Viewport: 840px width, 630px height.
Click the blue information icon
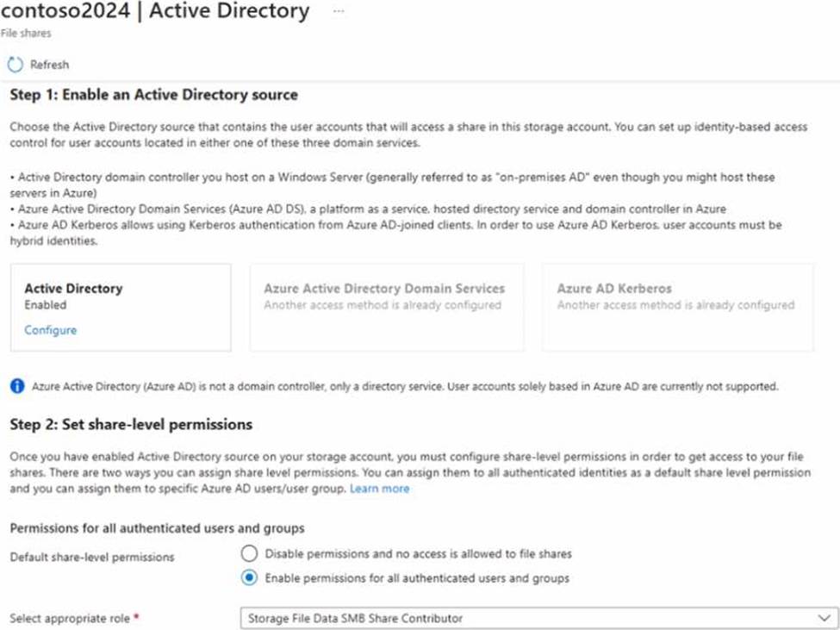point(17,386)
